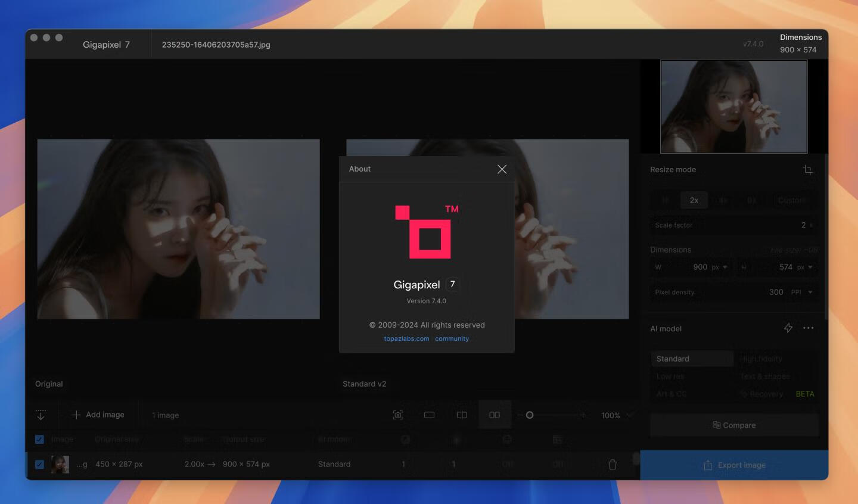The height and width of the screenshot is (504, 858).
Task: Delete the image with the trash icon
Action: coord(613,464)
